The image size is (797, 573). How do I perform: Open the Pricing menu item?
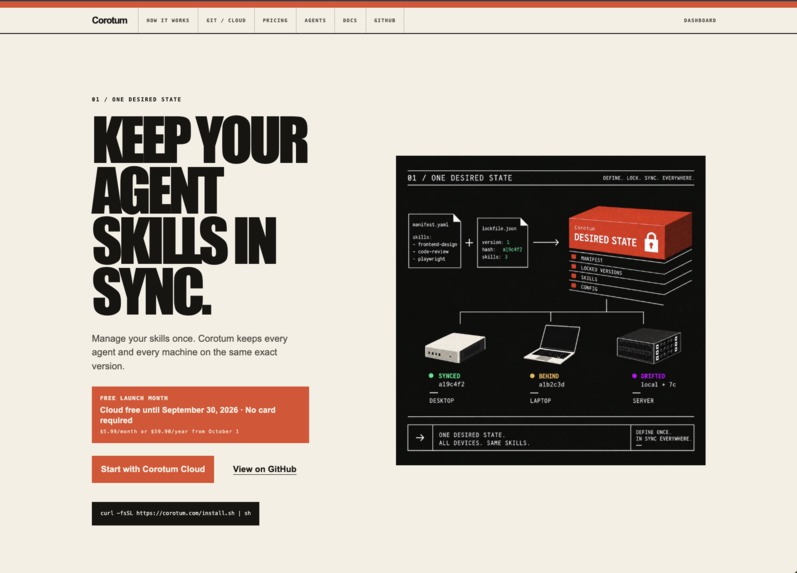tap(275, 20)
